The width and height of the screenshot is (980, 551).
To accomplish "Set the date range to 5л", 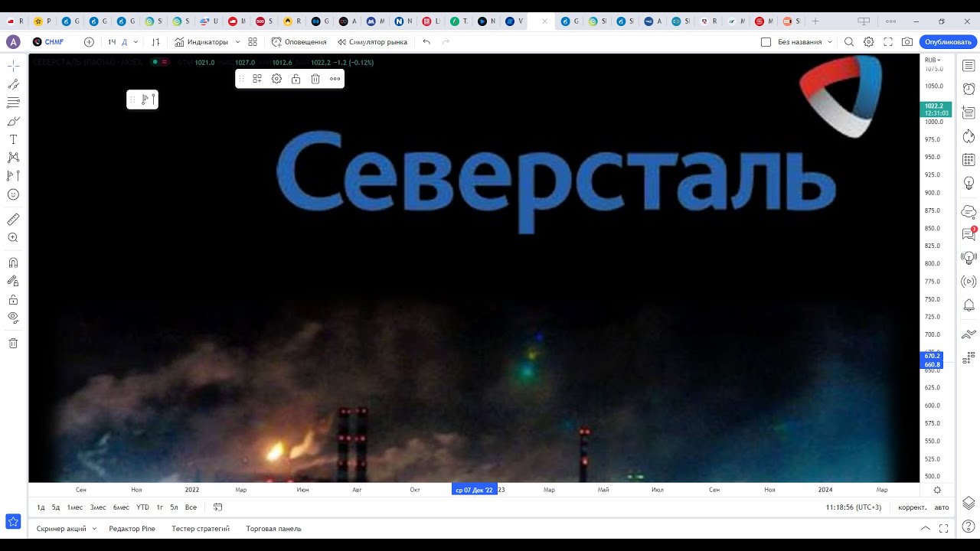I will (174, 507).
